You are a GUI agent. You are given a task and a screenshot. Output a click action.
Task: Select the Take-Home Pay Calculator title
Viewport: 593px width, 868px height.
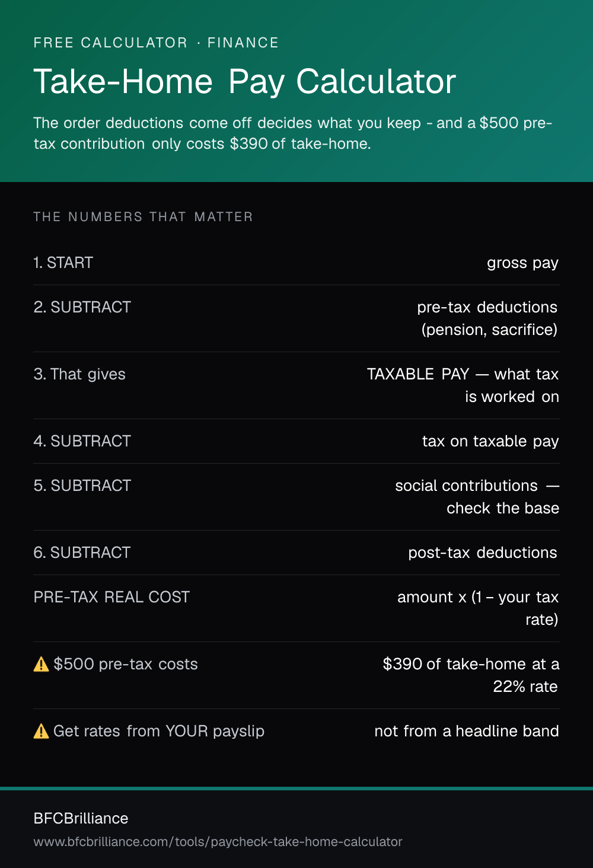point(244,82)
